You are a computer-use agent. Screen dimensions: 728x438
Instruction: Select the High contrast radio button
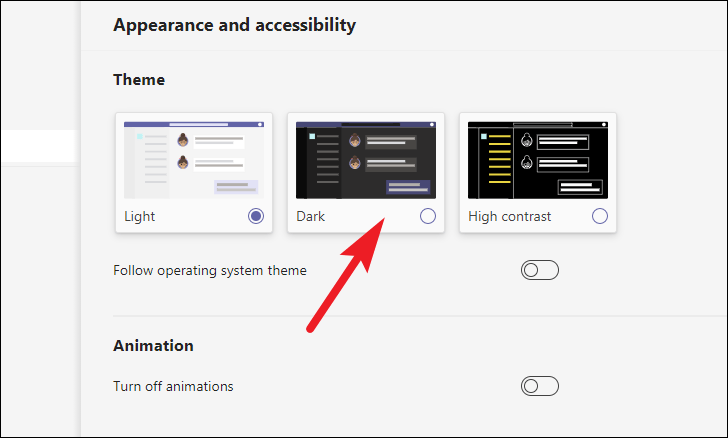[x=600, y=216]
